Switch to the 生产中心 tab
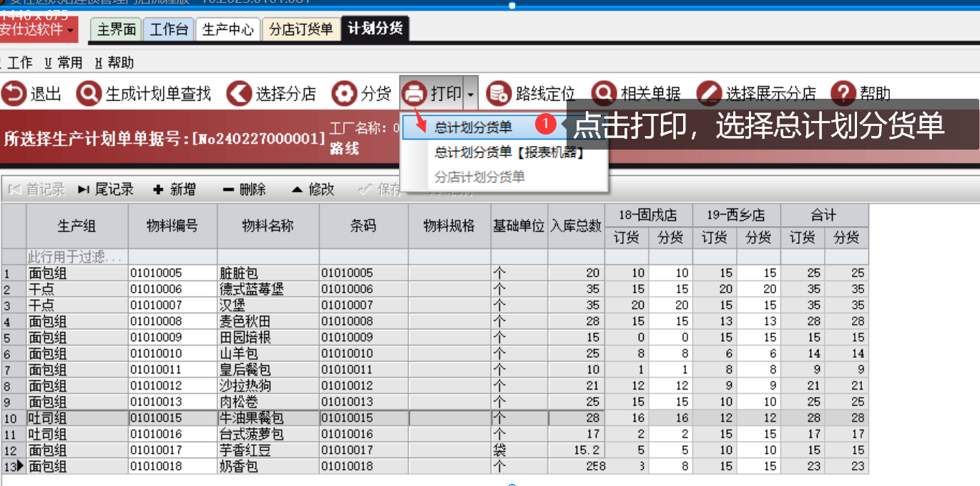Viewport: 980px width, 486px height. [228, 29]
